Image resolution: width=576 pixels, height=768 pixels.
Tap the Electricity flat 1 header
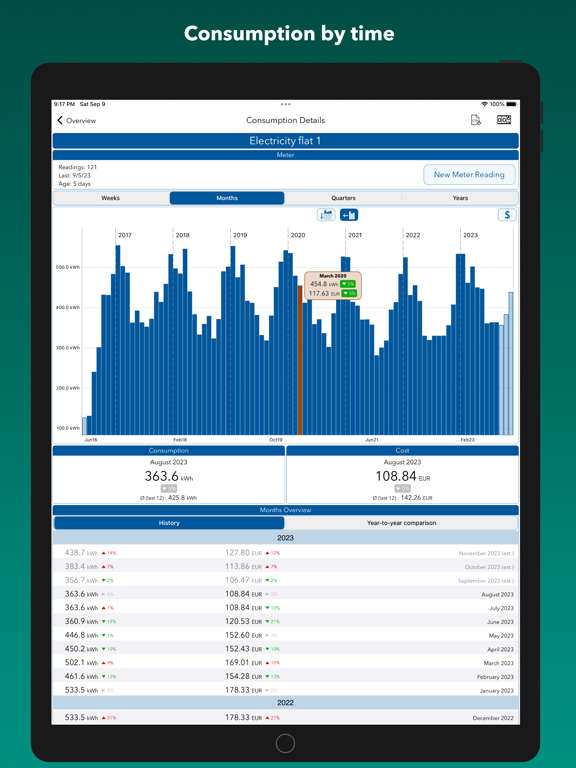coord(286,141)
